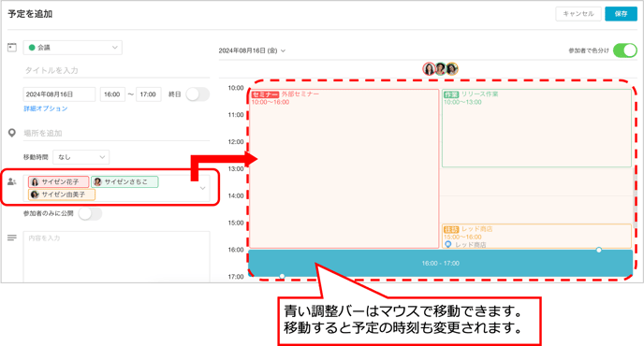Image resolution: width=644 pixels, height=346 pixels.
Task: Expand the 2024年08月16日 (金) date picker
Action: coord(252,50)
